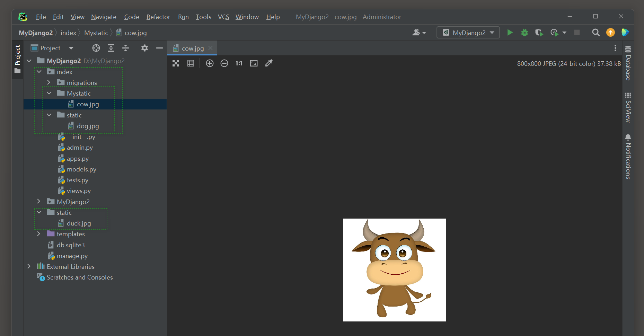Collapse all in project tree
Viewport: 644px width, 336px height.
(125, 48)
